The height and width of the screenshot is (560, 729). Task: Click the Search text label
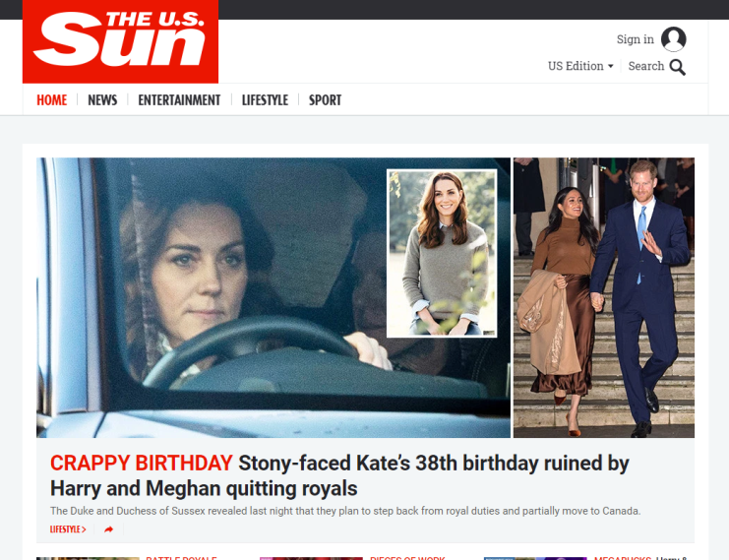pyautogui.click(x=645, y=66)
